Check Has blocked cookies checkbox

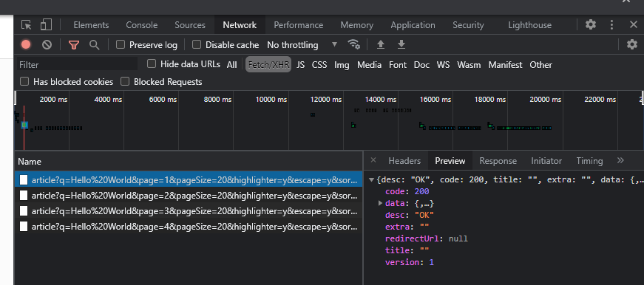24,81
